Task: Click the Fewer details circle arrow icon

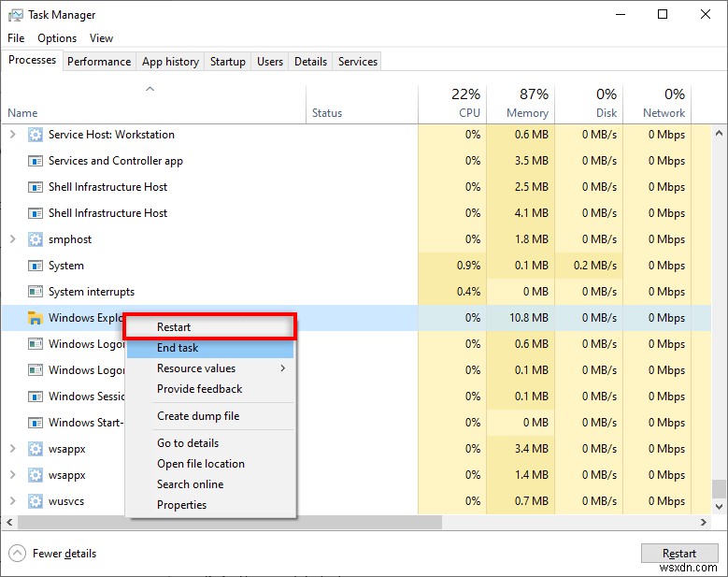Action: click(17, 554)
